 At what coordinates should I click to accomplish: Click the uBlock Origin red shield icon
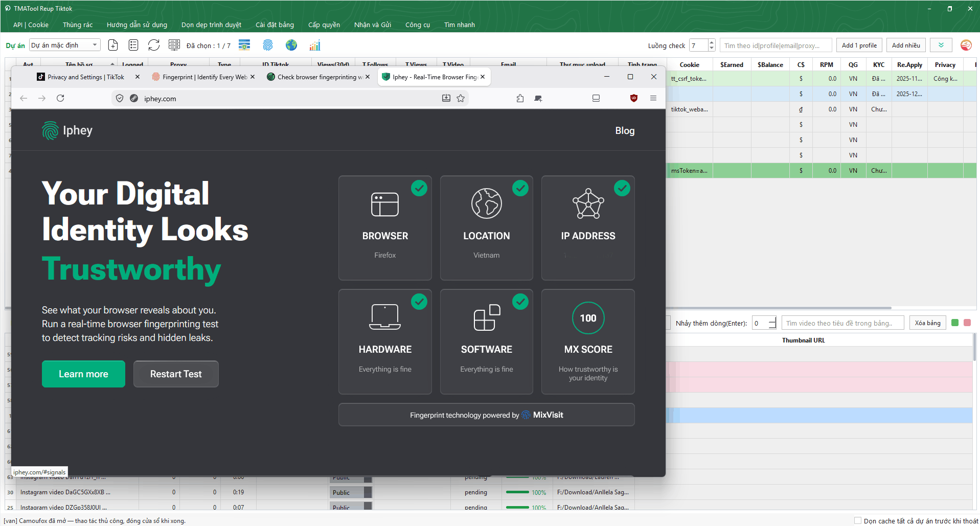click(x=634, y=98)
